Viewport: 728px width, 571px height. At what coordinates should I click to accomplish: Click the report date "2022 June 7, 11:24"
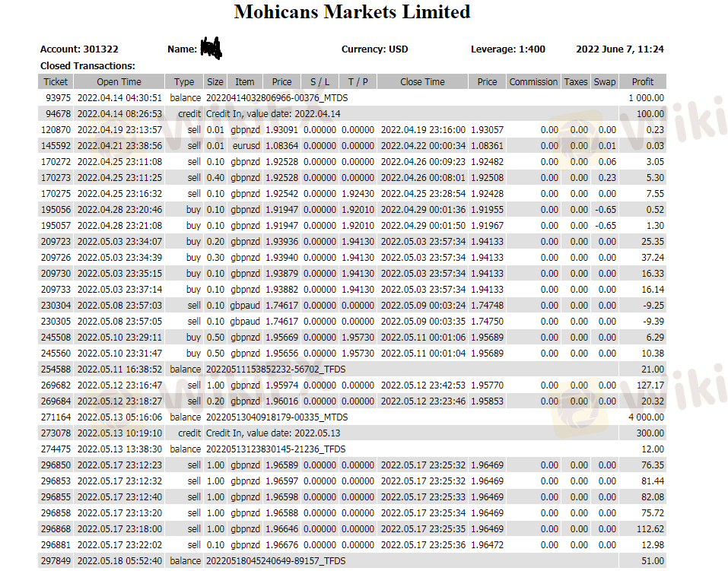620,49
